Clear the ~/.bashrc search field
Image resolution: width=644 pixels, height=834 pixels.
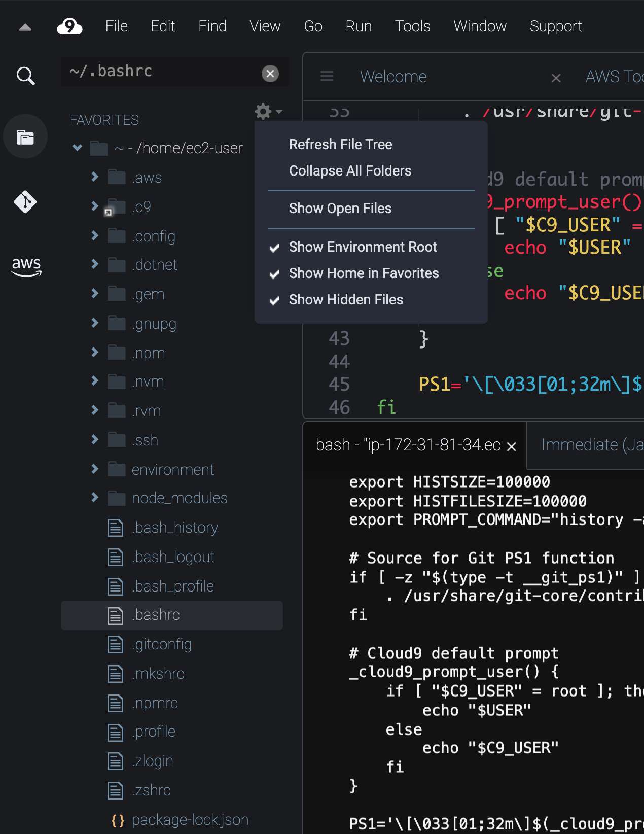(270, 74)
